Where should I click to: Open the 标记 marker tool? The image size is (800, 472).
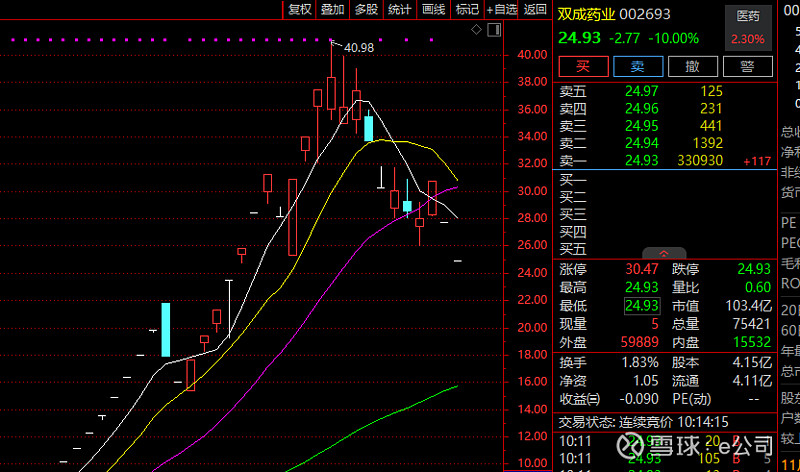(467, 9)
